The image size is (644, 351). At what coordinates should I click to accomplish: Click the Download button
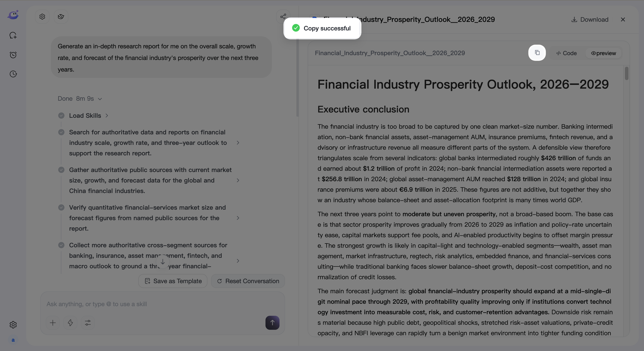590,19
